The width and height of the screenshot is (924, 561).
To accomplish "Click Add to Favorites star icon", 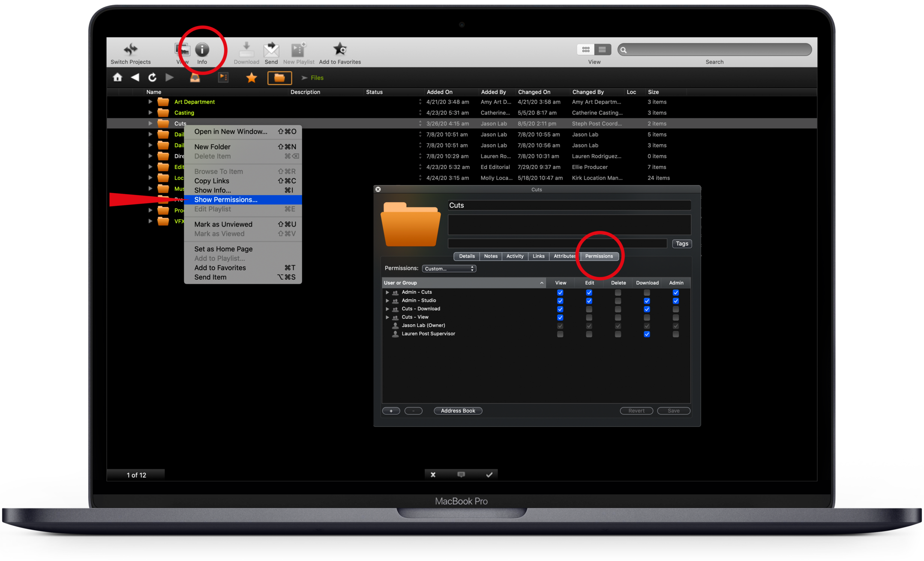I will (340, 49).
